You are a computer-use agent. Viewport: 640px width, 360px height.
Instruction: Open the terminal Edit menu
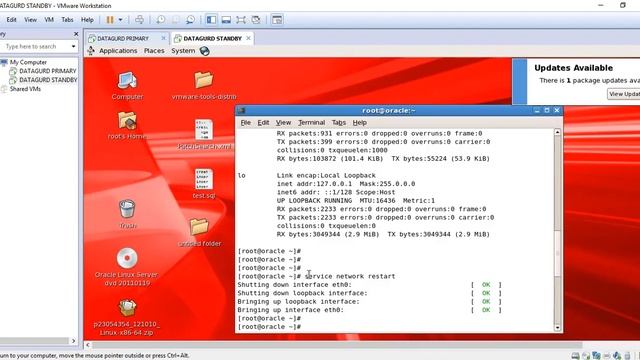tap(263, 122)
